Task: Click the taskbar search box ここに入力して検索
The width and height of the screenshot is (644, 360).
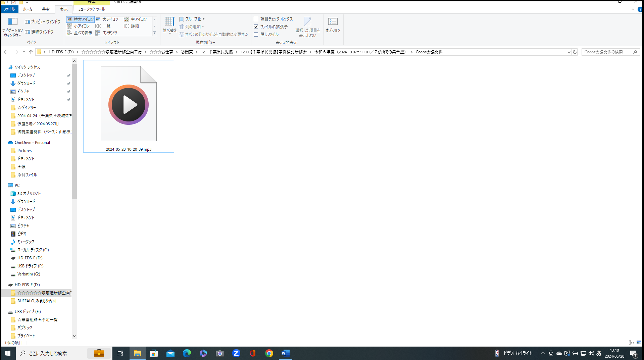Action: pyautogui.click(x=64, y=353)
